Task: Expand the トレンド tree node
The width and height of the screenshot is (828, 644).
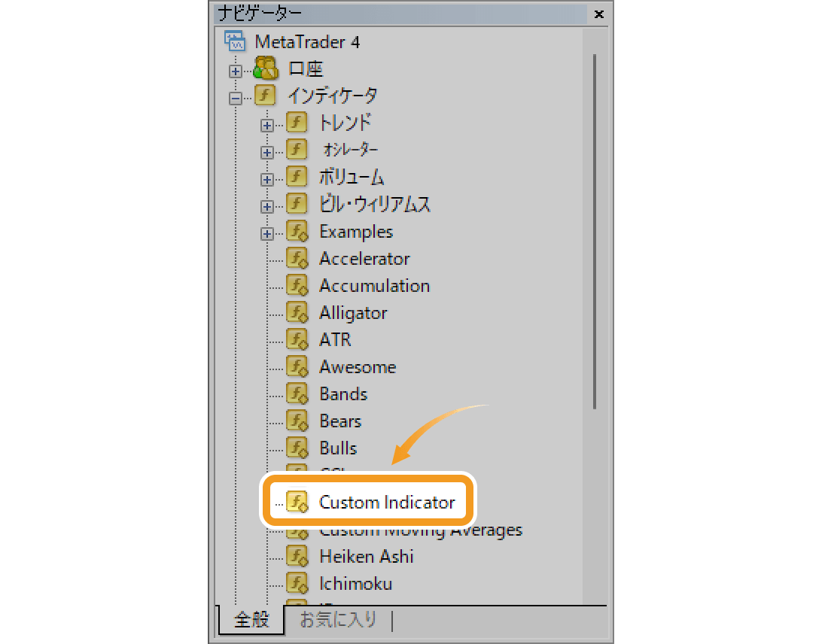Action: (267, 126)
